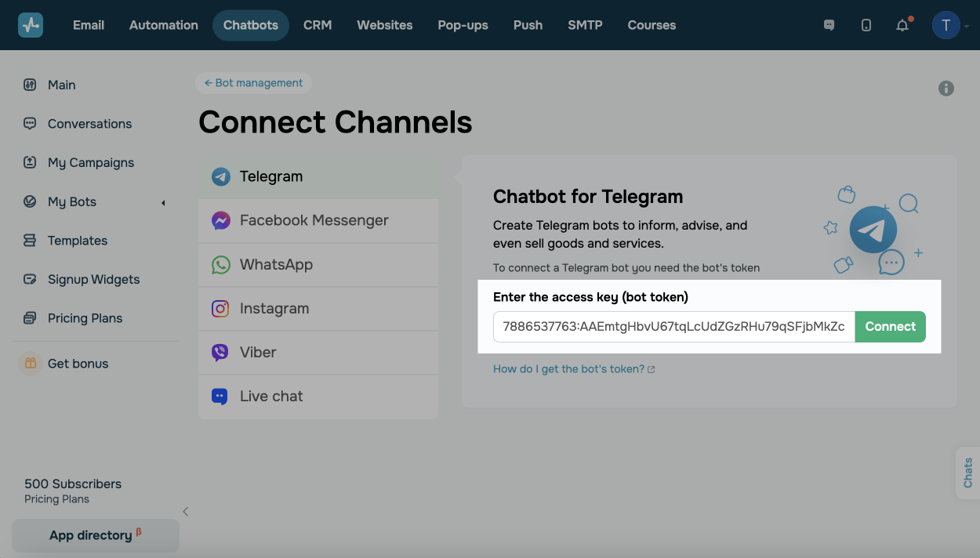Select the Viber channel

[258, 352]
